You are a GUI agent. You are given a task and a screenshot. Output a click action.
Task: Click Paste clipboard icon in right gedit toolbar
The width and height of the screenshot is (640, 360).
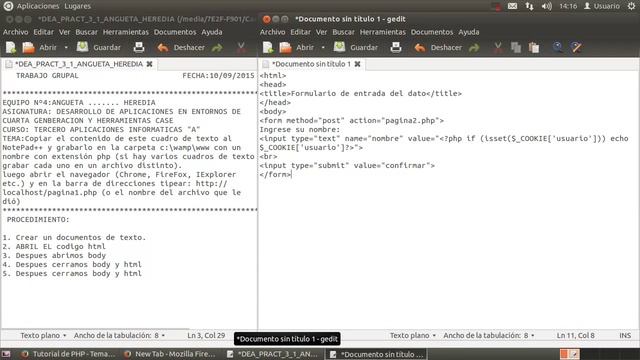[534, 48]
